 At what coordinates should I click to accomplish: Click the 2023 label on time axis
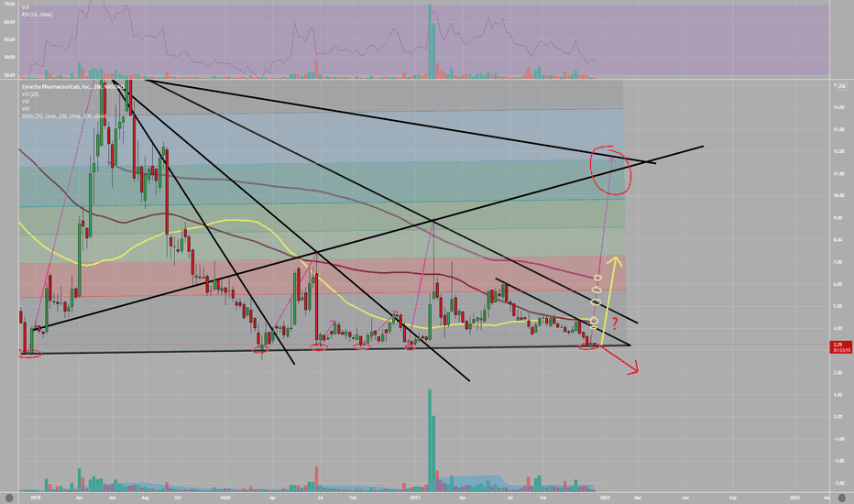point(794,498)
